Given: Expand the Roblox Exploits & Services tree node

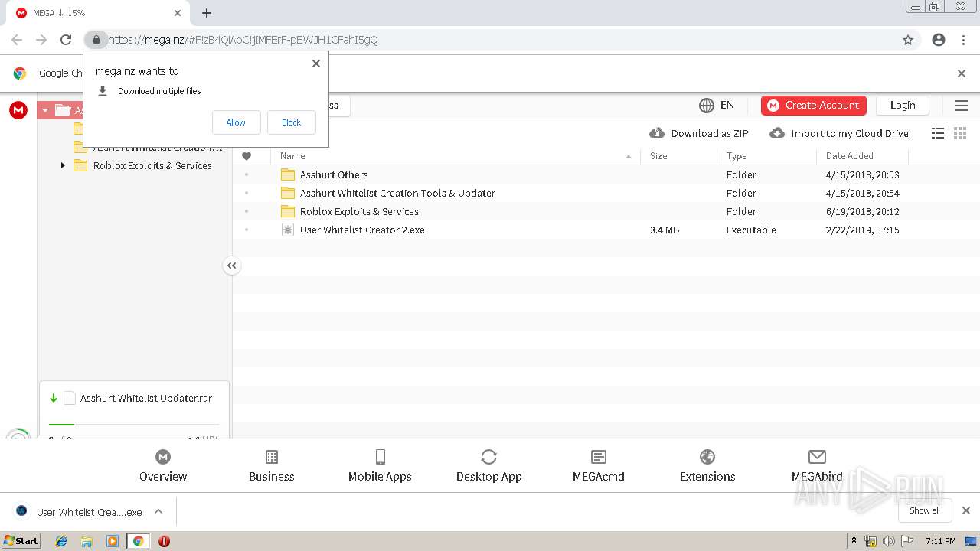Looking at the screenshot, I should [x=63, y=165].
